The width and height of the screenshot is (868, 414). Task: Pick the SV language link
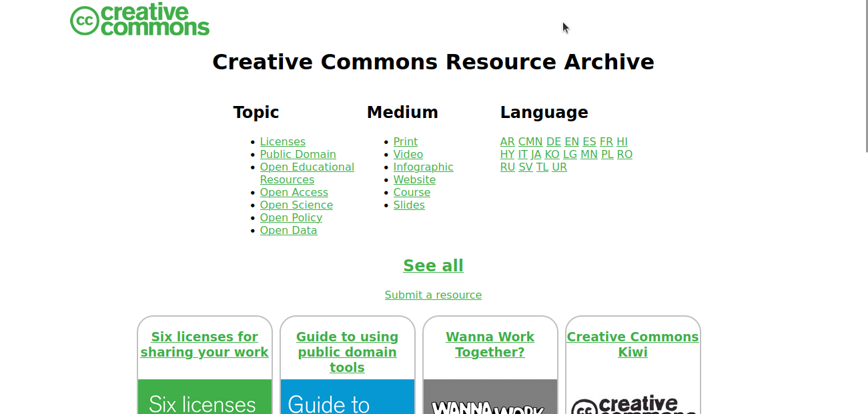pos(526,167)
